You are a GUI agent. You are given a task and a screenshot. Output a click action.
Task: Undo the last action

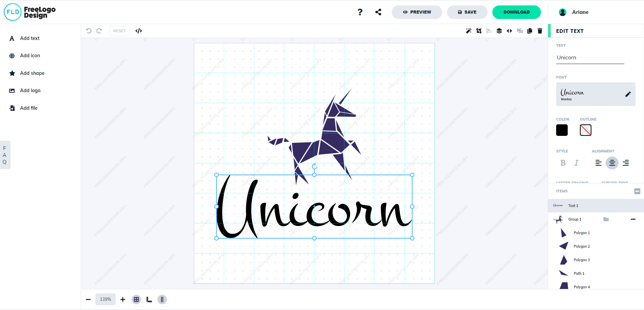tap(89, 30)
